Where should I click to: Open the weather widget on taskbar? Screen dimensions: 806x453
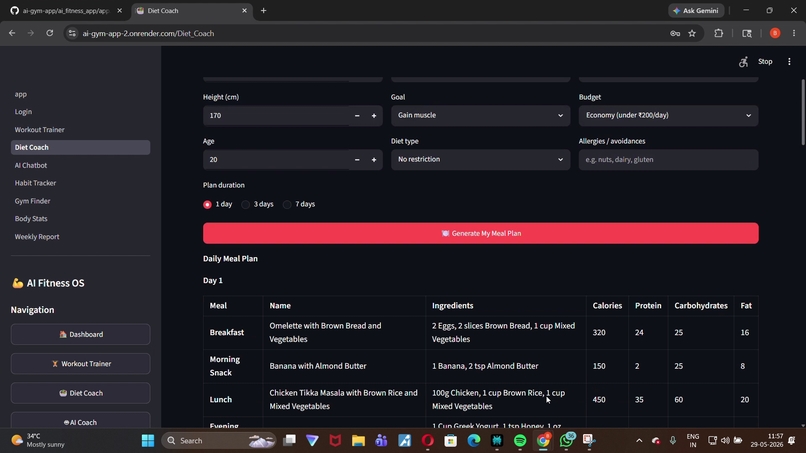click(x=39, y=441)
